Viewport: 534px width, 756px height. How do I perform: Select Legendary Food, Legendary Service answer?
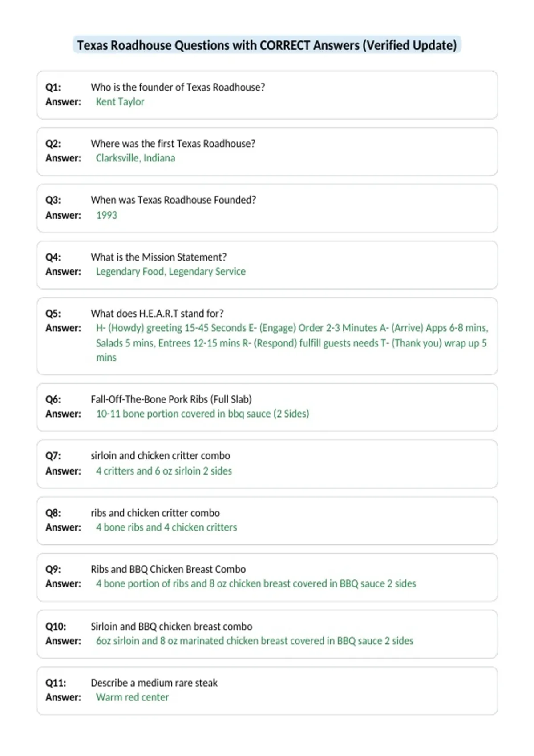[x=171, y=272]
